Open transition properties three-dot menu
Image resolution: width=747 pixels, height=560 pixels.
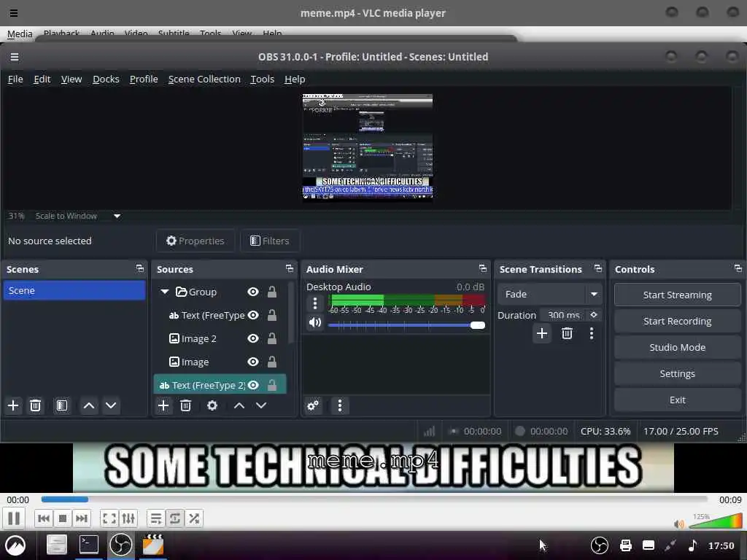[x=592, y=333]
